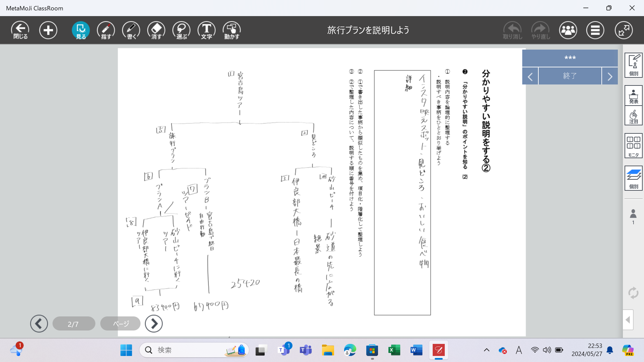Select the 動かす (move) hand tool
The height and width of the screenshot is (362, 644).
point(231,30)
